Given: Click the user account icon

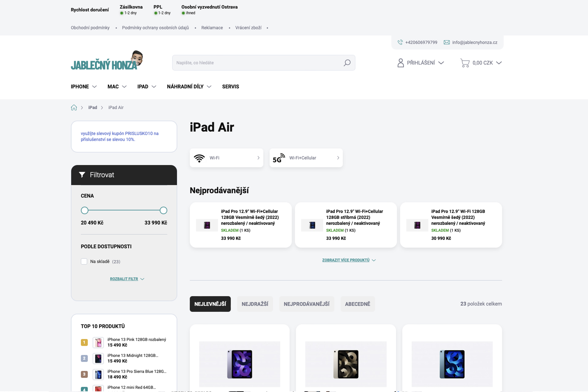Looking at the screenshot, I should tap(401, 63).
